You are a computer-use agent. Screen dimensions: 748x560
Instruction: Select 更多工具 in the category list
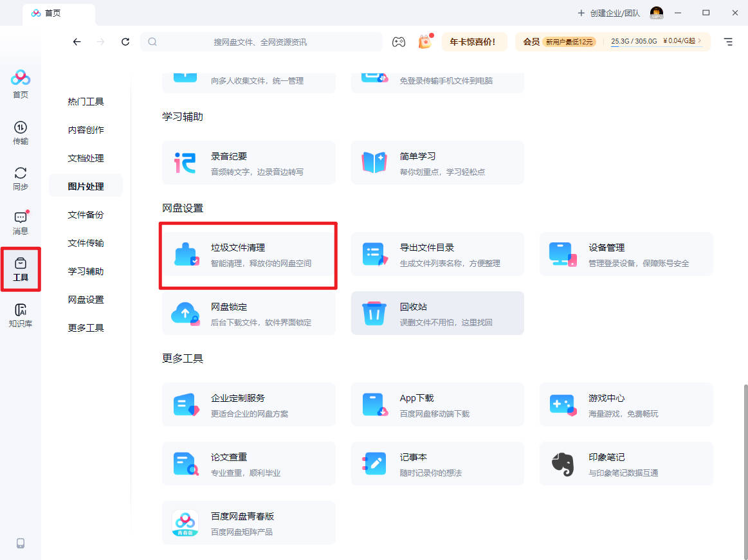[x=86, y=328]
